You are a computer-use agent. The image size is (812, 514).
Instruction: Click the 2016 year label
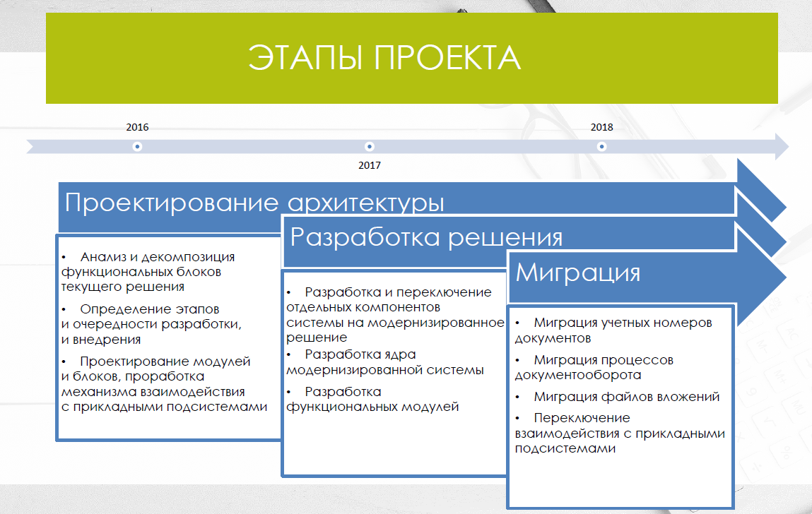coord(136,128)
